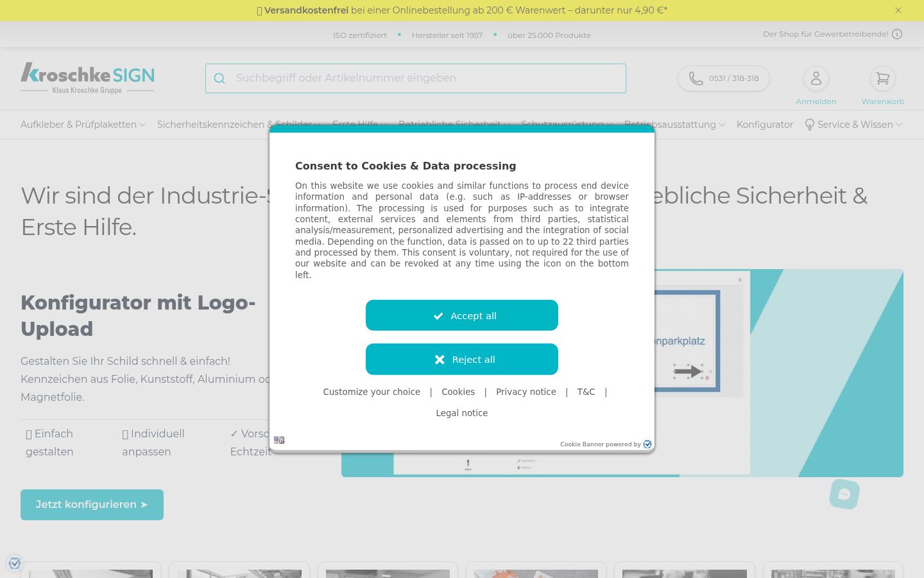Click the cookie settings shield icon in the page's bottom-left corner
The width and height of the screenshot is (924, 578).
click(15, 563)
